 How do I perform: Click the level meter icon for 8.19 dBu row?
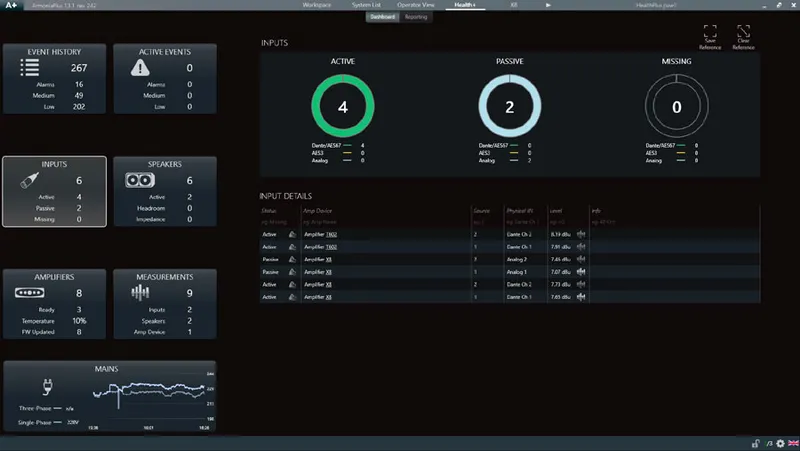pos(581,234)
